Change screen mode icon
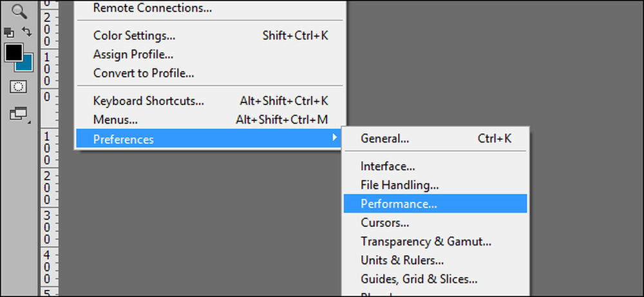The height and width of the screenshot is (297, 644). point(19,114)
